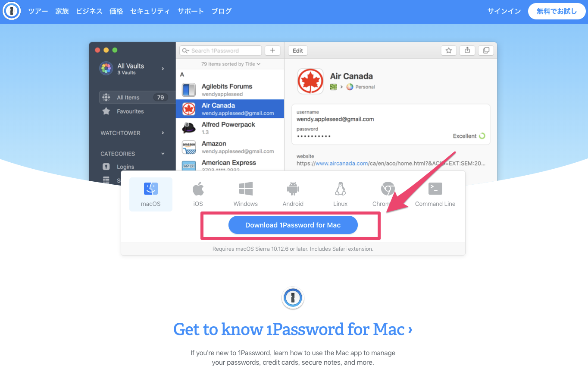This screenshot has width=588, height=385.
Task: Select the Linux penguin icon
Action: (x=340, y=189)
